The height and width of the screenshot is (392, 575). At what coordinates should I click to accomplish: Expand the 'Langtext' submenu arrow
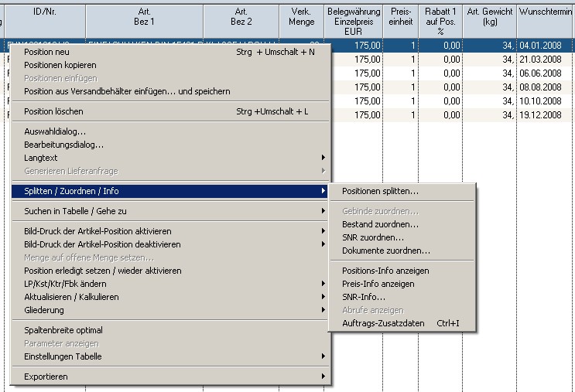(x=323, y=158)
